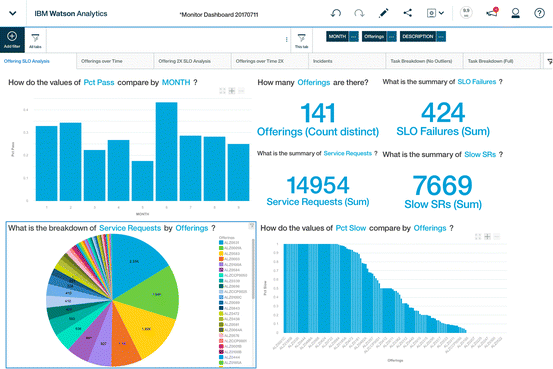The image size is (553, 369).
Task: Switch to the Offerings over Time 2X tab
Action: 270,61
